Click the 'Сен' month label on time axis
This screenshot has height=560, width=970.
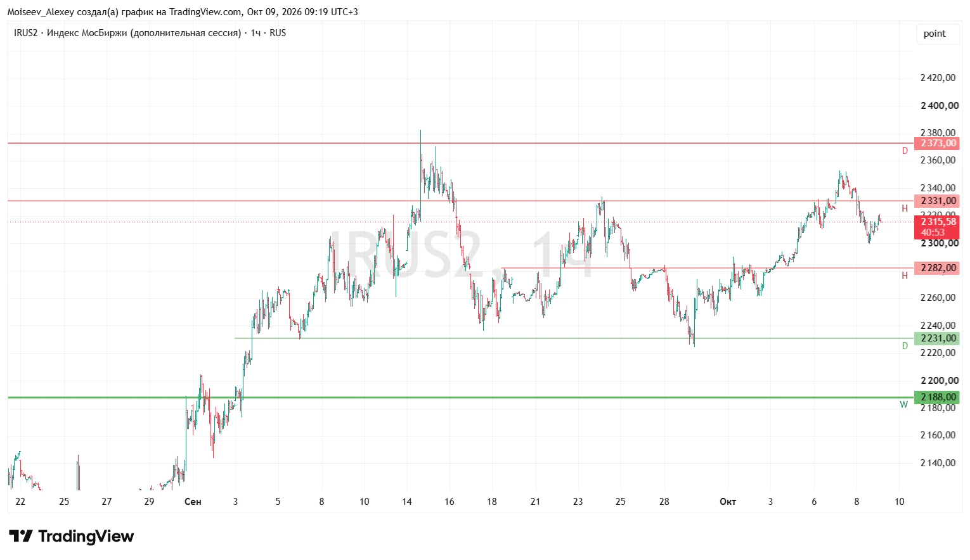[x=193, y=502]
